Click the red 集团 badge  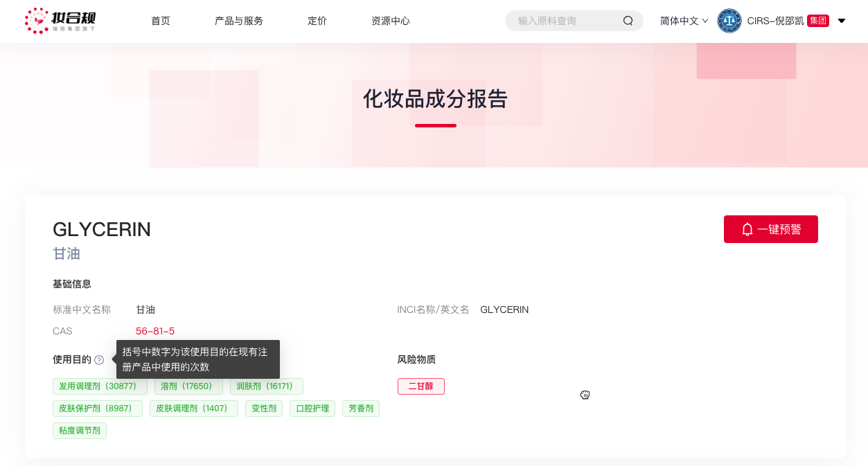[x=817, y=21]
